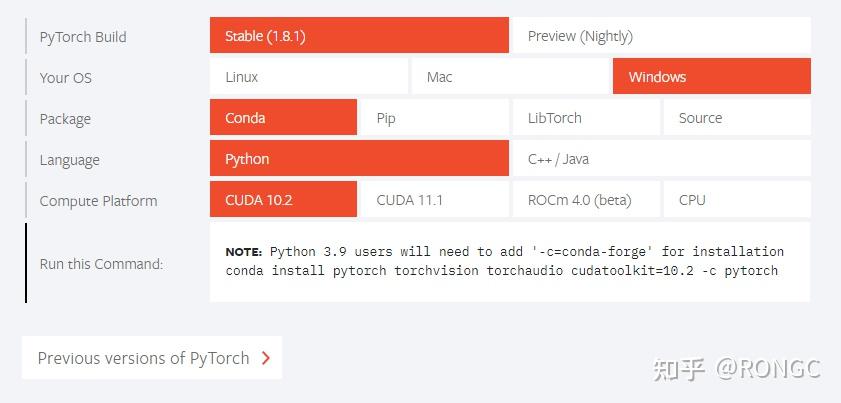Click the Run this Command label
Screen dimensions: 841x403
coord(101,263)
